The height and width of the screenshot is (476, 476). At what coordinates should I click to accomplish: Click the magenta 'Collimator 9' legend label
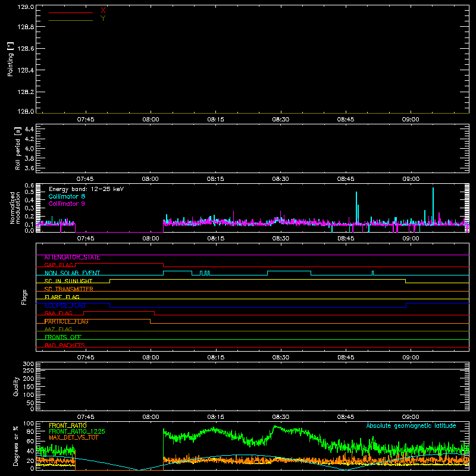click(x=67, y=203)
